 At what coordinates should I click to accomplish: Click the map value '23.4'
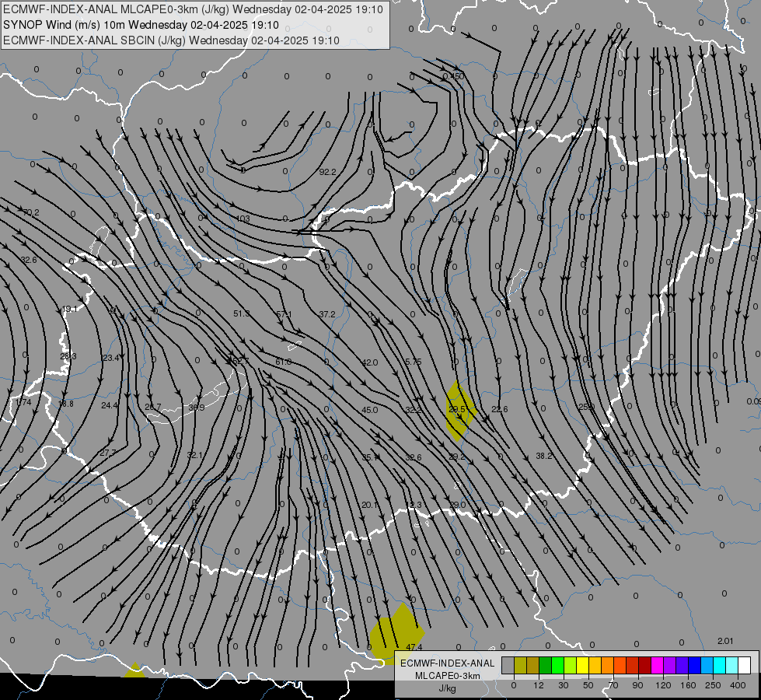[110, 358]
